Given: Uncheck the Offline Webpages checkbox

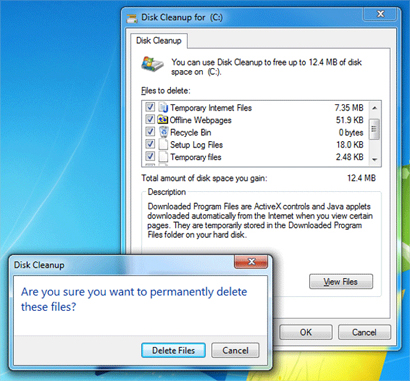Looking at the screenshot, I should pos(150,120).
